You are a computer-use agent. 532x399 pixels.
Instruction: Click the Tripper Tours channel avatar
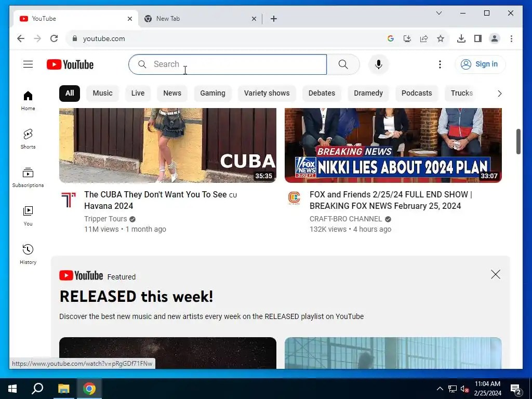coord(69,199)
